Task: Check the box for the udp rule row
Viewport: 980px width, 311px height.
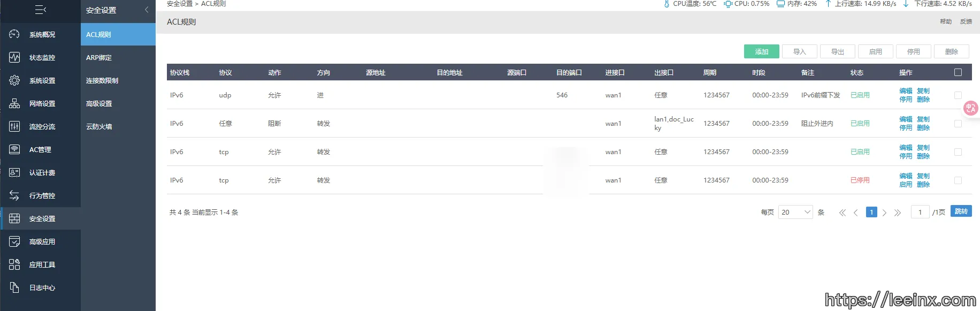Action: click(x=958, y=95)
